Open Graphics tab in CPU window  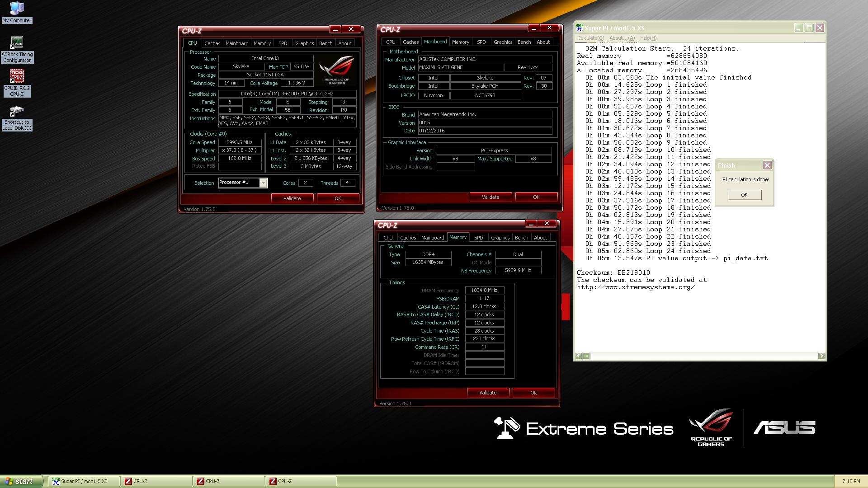click(304, 43)
